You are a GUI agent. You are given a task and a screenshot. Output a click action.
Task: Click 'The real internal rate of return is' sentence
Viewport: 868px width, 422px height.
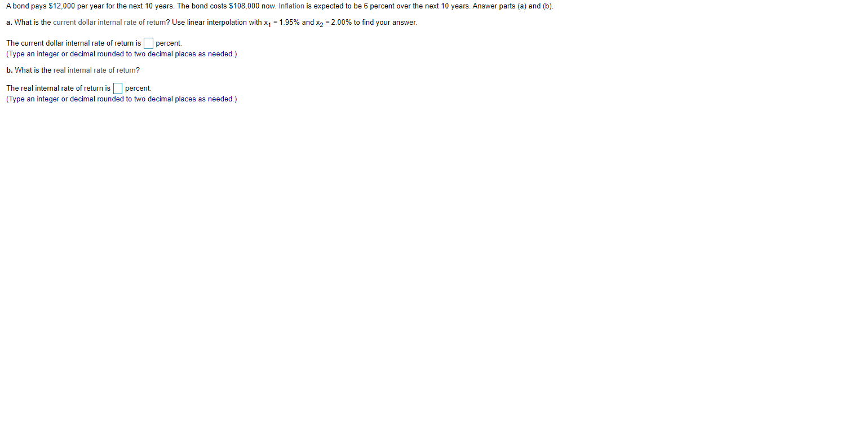click(59, 88)
